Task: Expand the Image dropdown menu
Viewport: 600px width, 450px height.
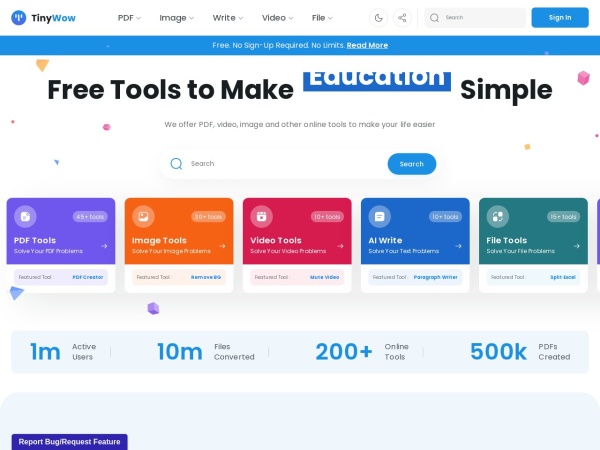Action: tap(178, 17)
